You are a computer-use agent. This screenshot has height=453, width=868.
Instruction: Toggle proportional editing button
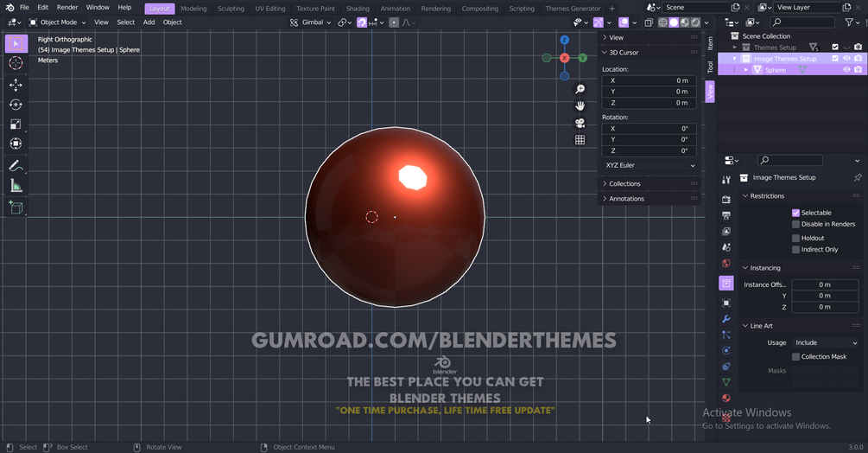(394, 22)
